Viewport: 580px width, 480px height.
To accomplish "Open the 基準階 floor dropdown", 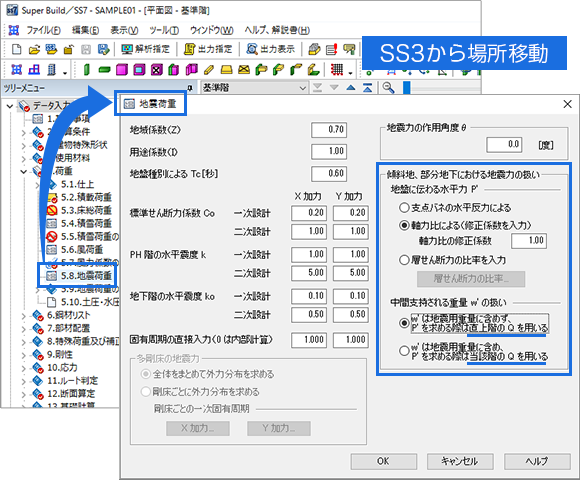I will pyautogui.click(x=254, y=88).
